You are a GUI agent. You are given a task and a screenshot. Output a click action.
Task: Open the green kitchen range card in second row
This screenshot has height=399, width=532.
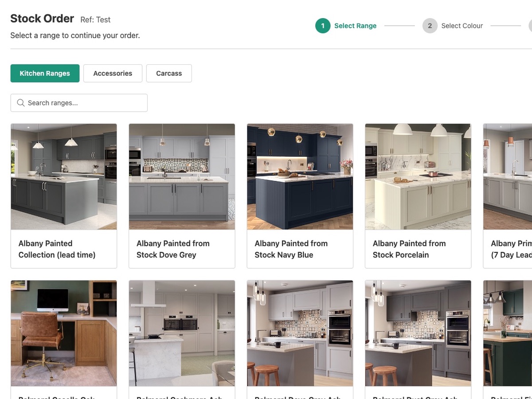pyautogui.click(x=508, y=339)
